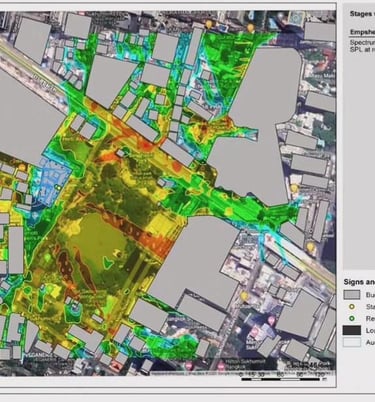Viewport: 375px width, 402px height.
Task: Click the gray Building symbol in the legend
Action: click(x=352, y=295)
